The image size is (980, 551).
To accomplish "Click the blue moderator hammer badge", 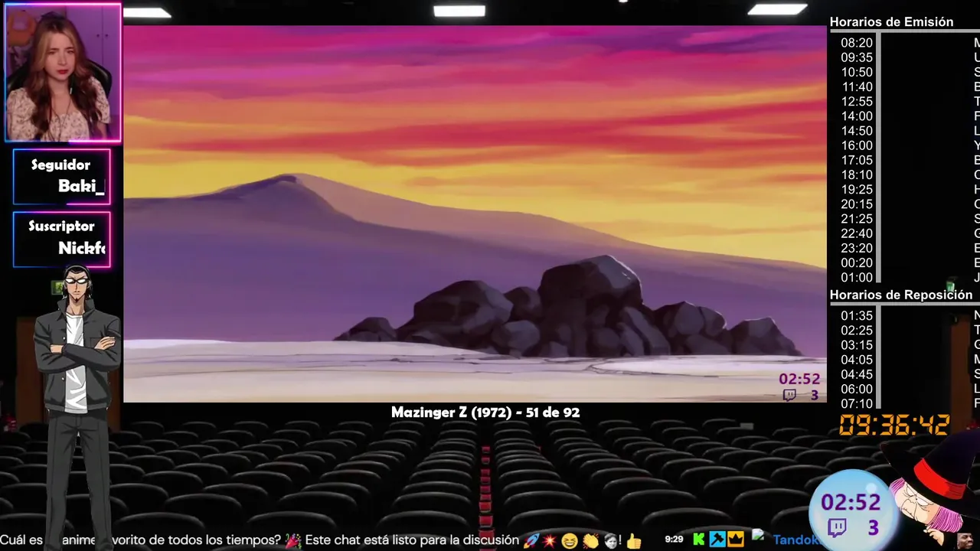I will 717,539.
